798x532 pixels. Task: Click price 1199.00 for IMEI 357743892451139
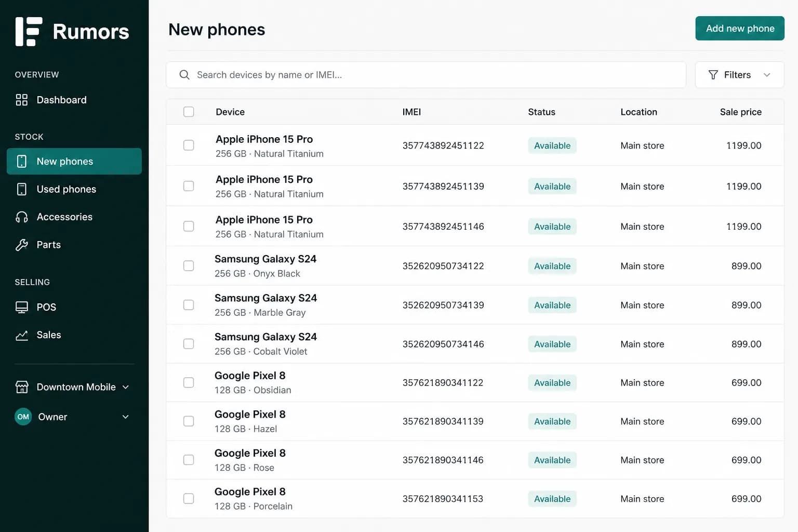pos(743,186)
